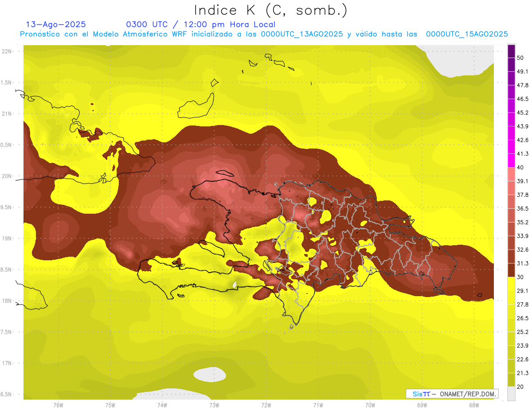Pick the darkest purple swatch atop the color bar
The height and width of the screenshot is (411, 532).
click(512, 51)
